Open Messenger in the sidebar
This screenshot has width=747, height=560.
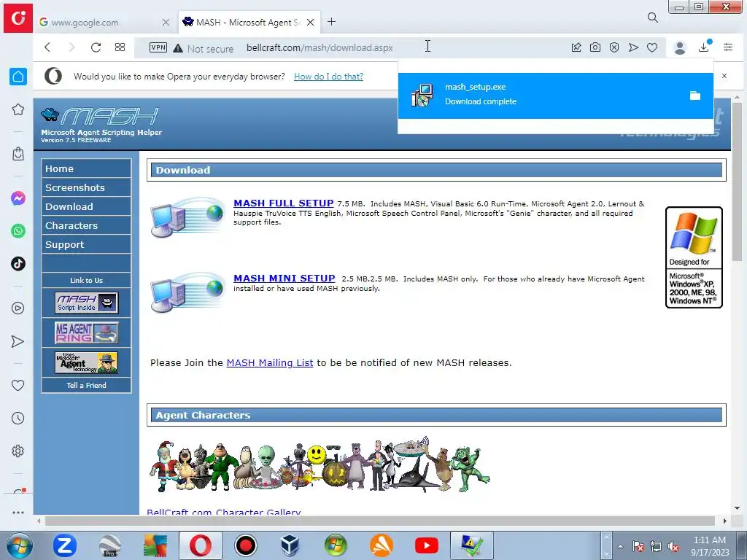coord(18,198)
